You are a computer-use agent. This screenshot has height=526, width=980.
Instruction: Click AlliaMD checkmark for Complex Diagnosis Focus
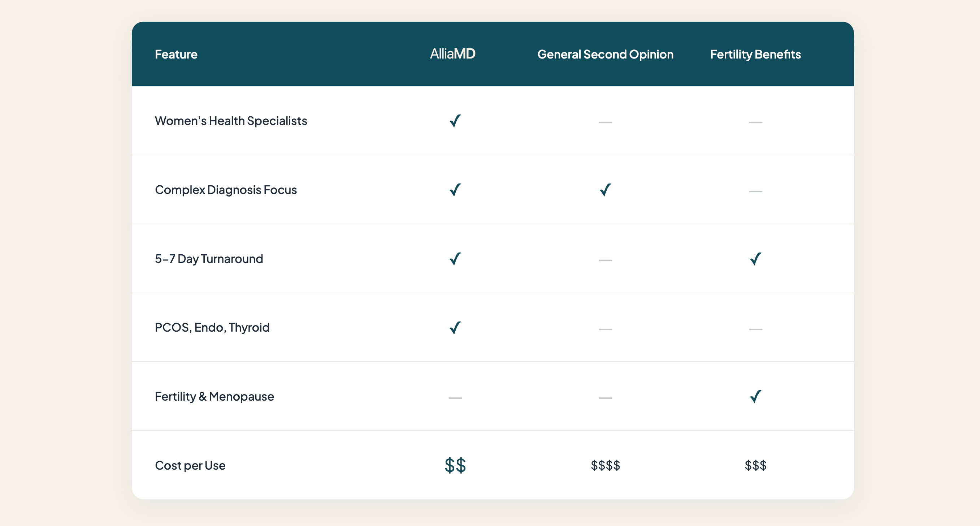coord(455,190)
